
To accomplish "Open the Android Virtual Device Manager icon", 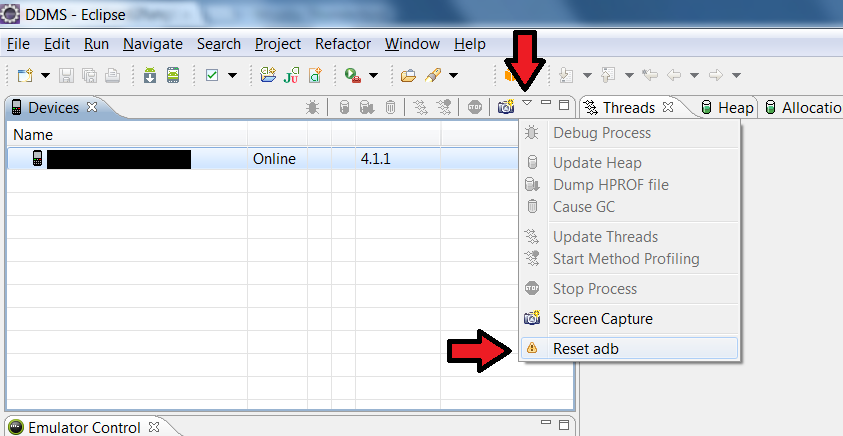I will 172,75.
